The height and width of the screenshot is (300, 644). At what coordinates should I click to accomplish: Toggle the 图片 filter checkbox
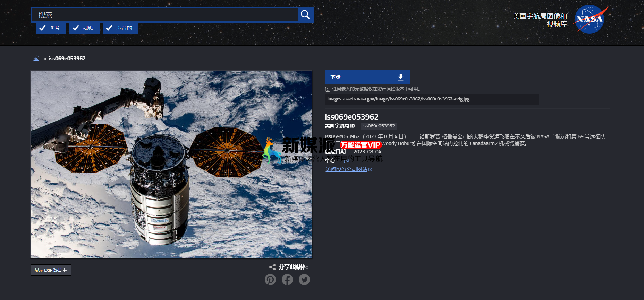51,28
